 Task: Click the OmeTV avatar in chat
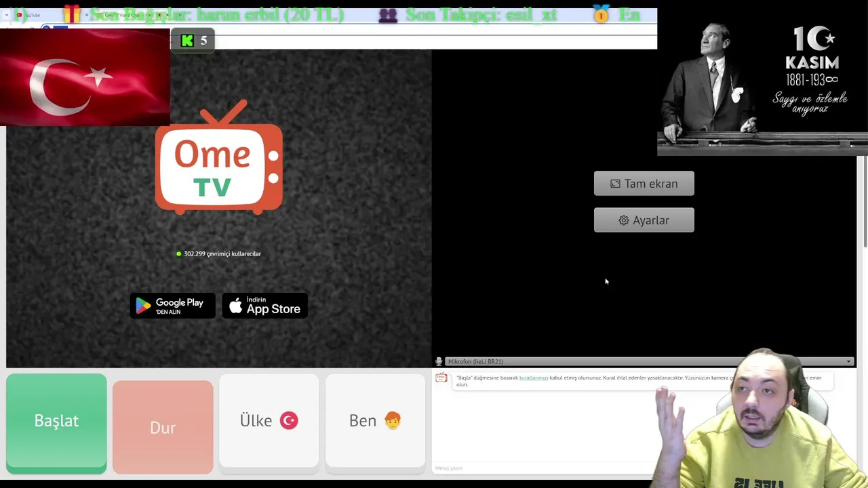[441, 378]
